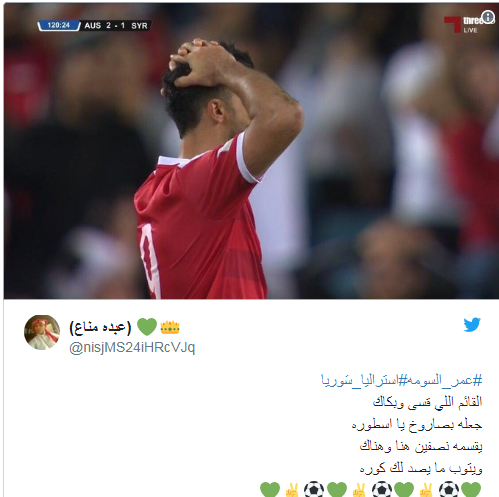Click the crown emoji beside the name

pyautogui.click(x=170, y=327)
